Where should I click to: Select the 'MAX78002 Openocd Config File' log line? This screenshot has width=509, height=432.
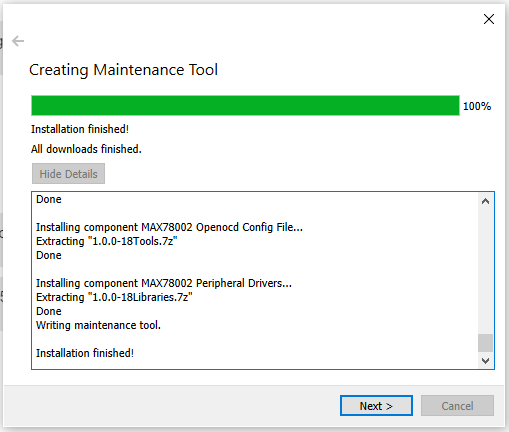tap(169, 227)
